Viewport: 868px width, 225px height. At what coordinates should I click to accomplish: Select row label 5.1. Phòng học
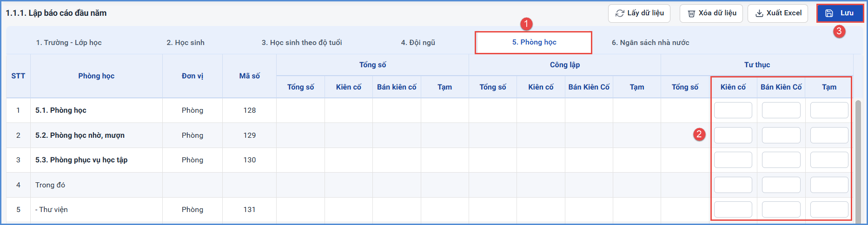(61, 110)
